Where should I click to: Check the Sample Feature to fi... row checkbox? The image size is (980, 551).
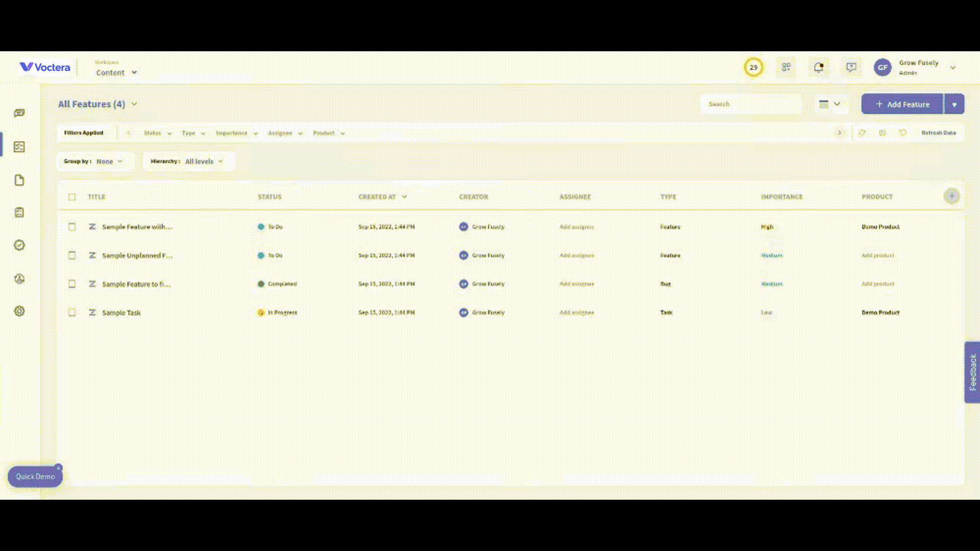[72, 284]
